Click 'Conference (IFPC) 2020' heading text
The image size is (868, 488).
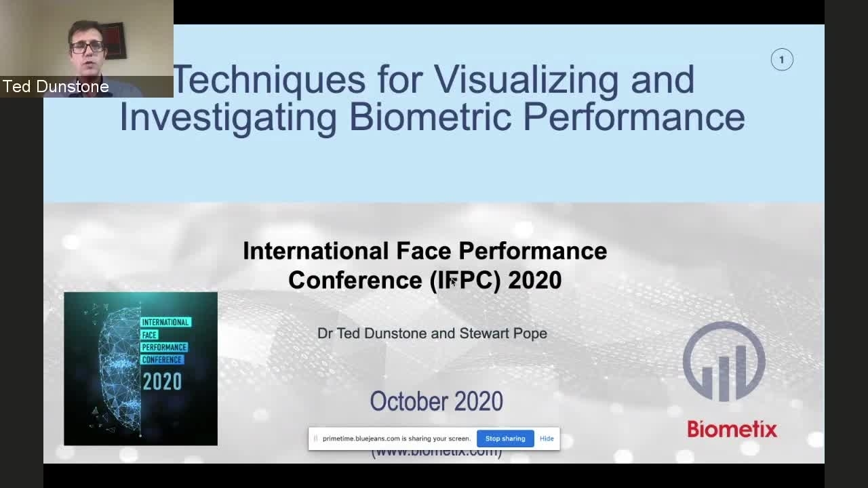[425, 280]
